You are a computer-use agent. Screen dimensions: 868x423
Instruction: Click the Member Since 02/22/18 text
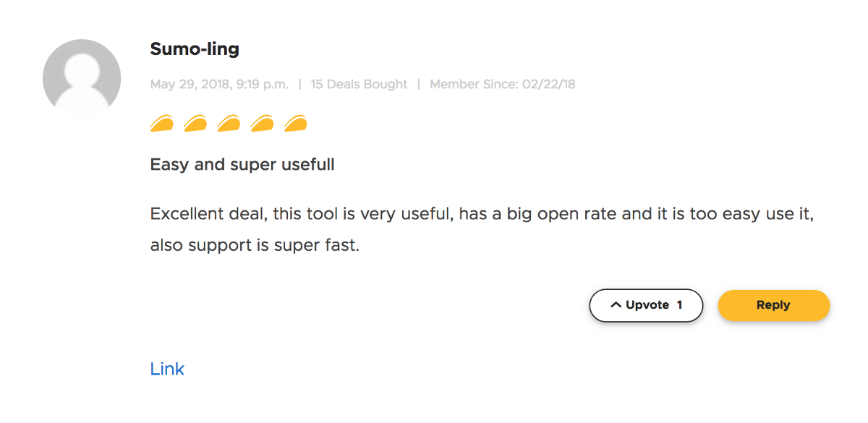pos(502,85)
